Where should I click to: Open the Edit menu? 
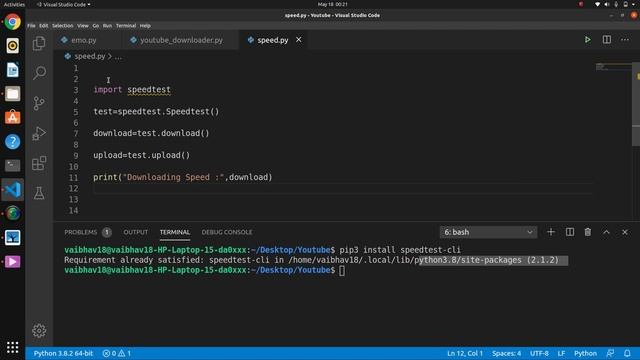[43, 25]
